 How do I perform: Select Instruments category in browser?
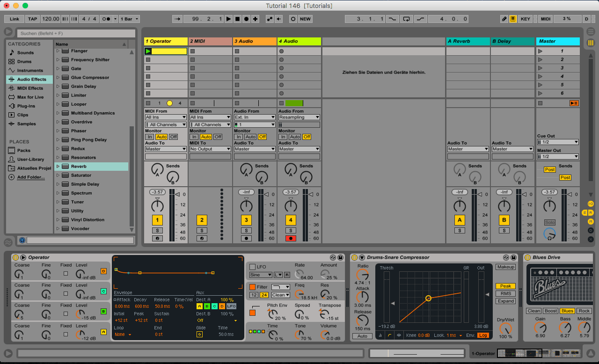click(29, 71)
